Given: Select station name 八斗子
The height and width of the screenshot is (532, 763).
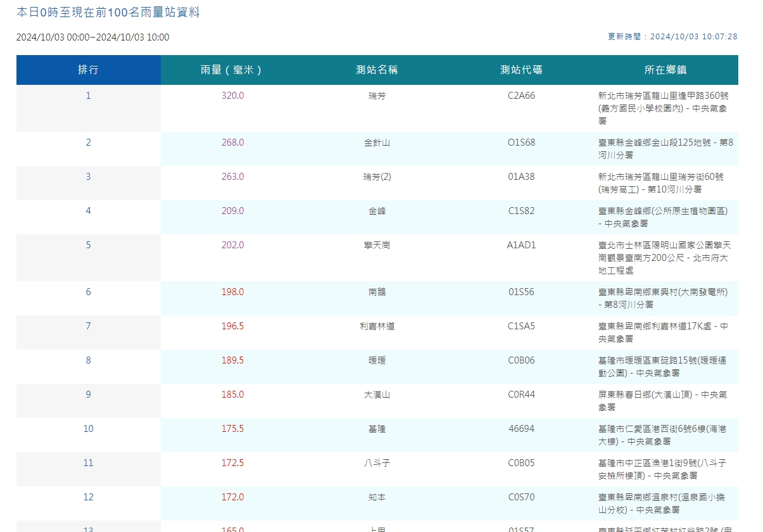Looking at the screenshot, I should pos(377,463).
